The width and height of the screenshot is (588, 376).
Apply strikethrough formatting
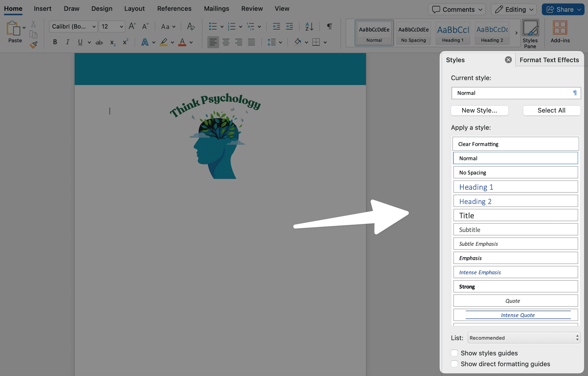[x=99, y=42]
